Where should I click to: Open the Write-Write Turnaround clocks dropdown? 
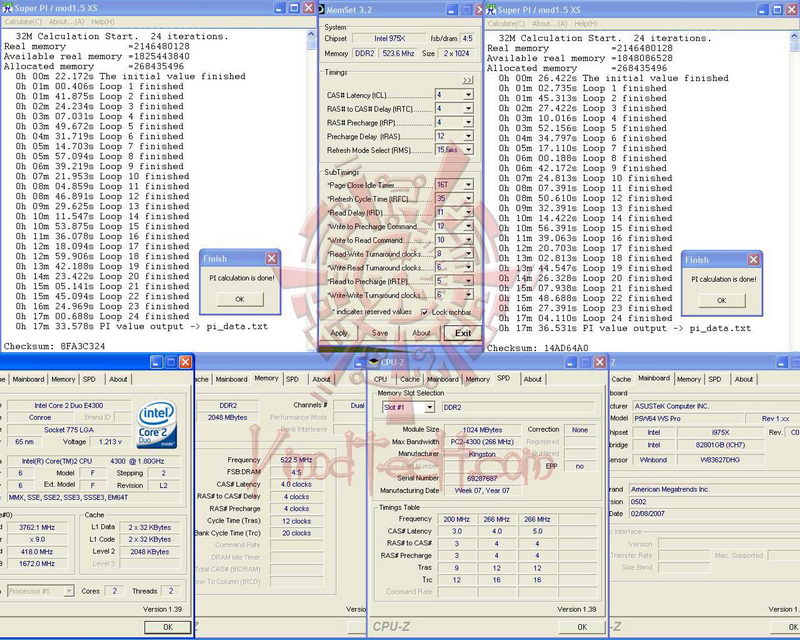click(468, 295)
